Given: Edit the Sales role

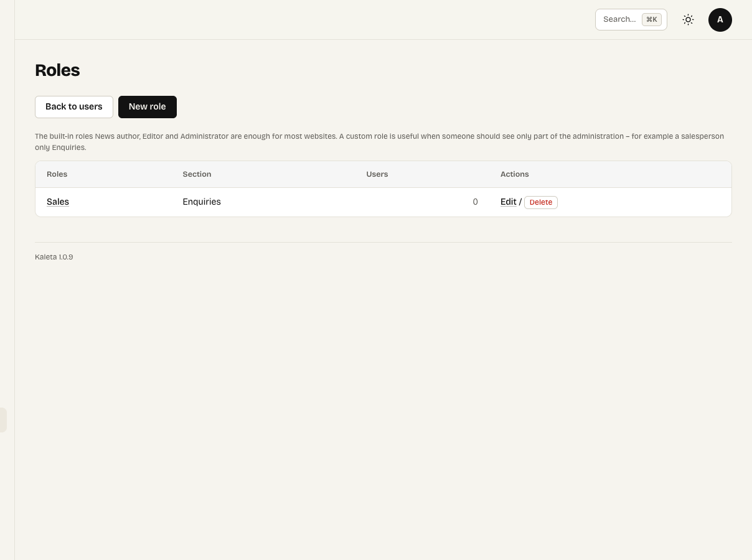Looking at the screenshot, I should point(509,202).
